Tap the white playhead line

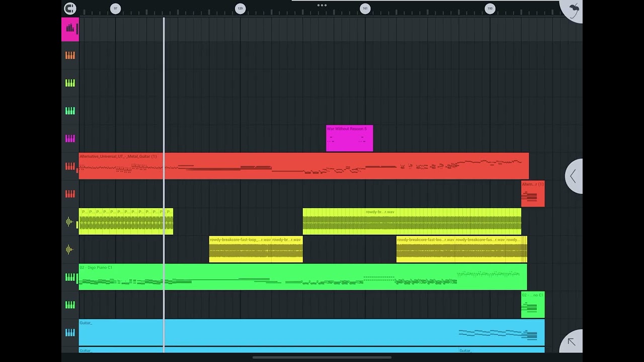pyautogui.click(x=164, y=185)
